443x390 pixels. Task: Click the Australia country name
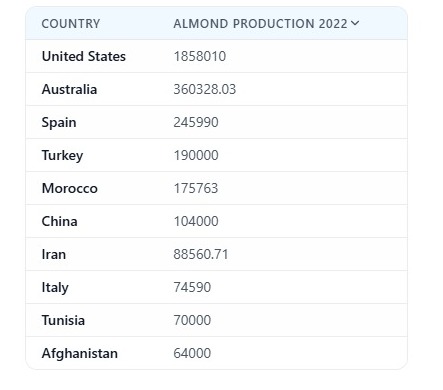pos(69,89)
